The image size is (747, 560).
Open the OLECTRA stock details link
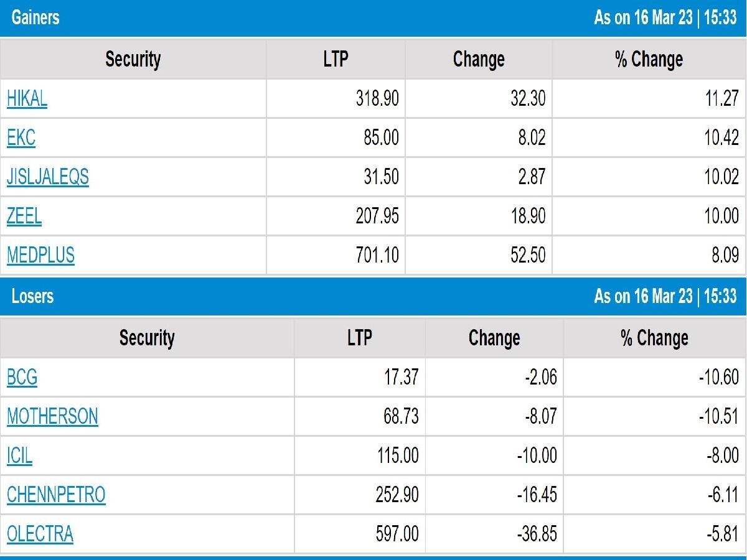[x=39, y=533]
